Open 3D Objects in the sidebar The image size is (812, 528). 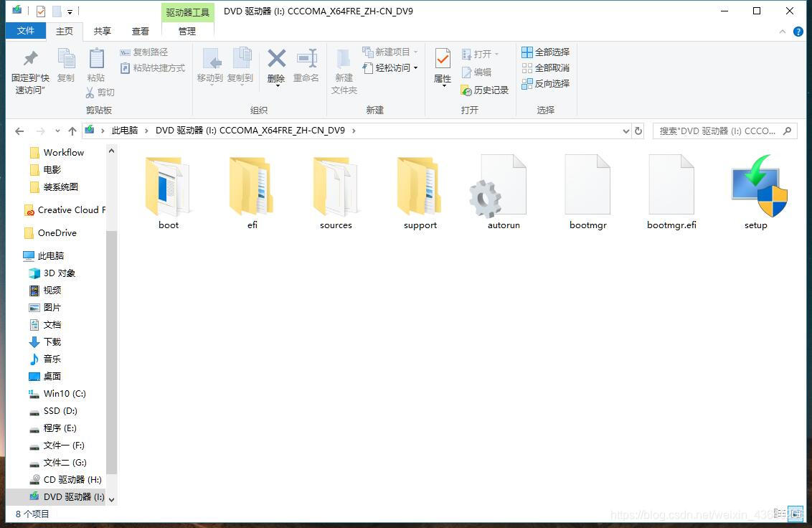(x=52, y=273)
